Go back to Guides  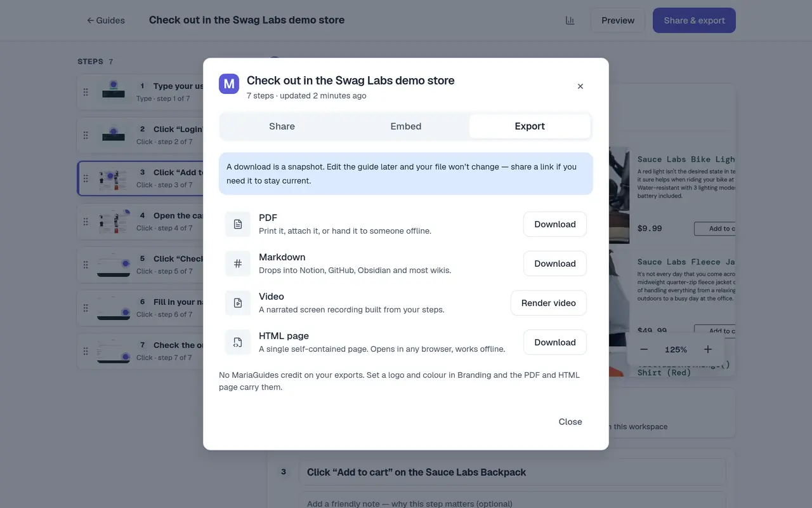[x=106, y=20]
